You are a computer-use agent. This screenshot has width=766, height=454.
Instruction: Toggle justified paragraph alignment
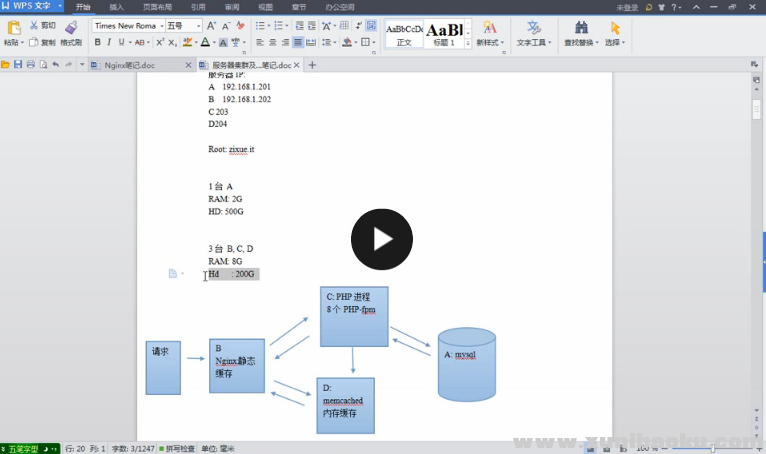[298, 43]
